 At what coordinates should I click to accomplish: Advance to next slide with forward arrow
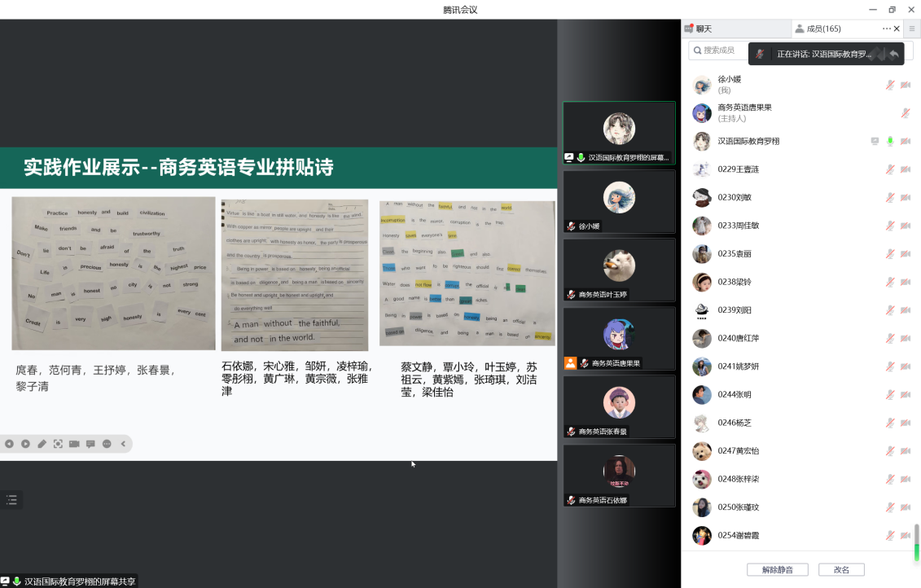pyautogui.click(x=25, y=444)
